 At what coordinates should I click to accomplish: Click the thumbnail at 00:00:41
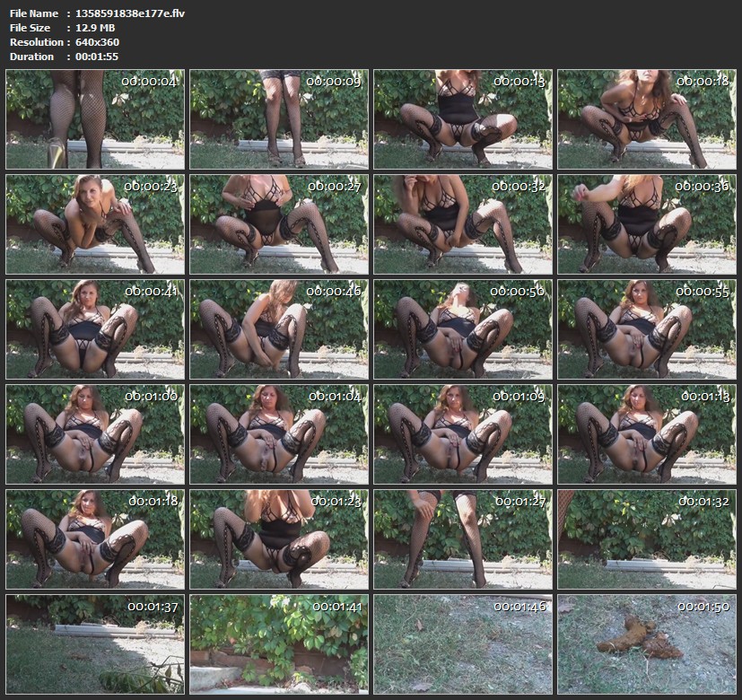(94, 329)
